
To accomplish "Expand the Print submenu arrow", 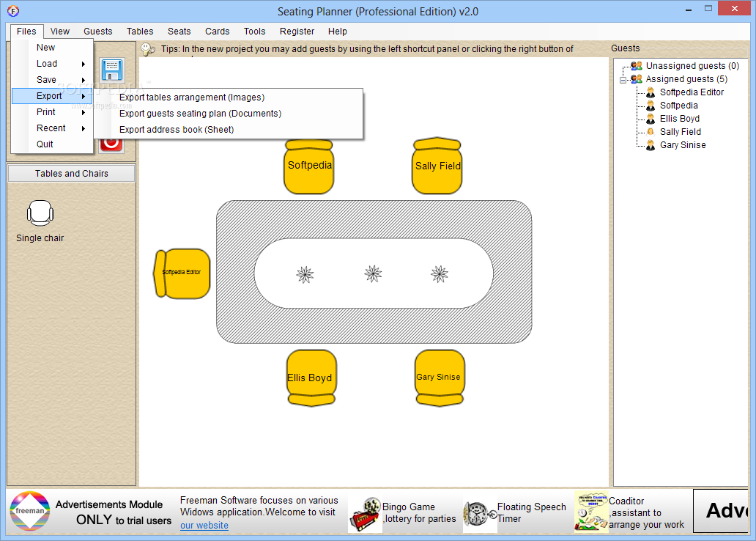I will pyautogui.click(x=84, y=112).
